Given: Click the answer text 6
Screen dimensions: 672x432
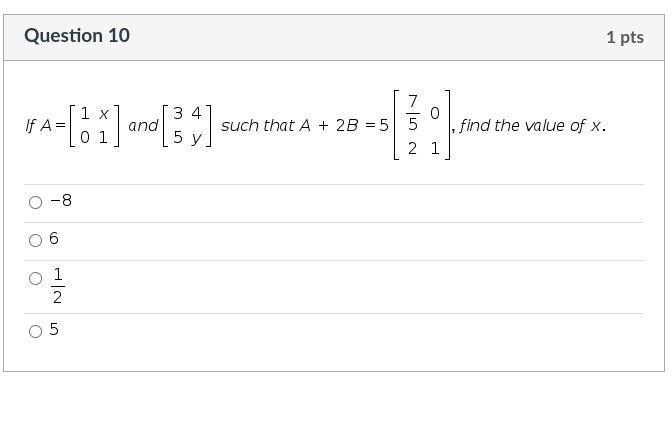Looking at the screenshot, I should [x=54, y=239].
